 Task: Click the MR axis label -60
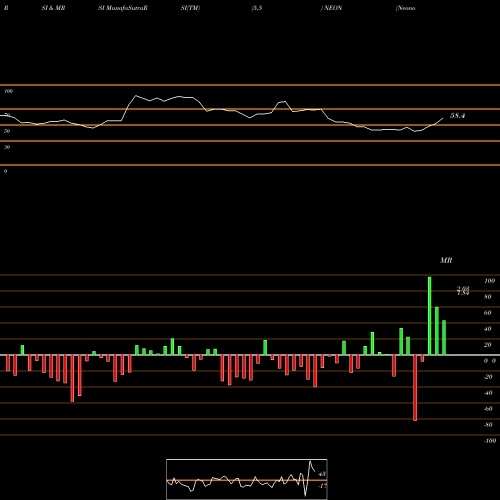[488, 409]
